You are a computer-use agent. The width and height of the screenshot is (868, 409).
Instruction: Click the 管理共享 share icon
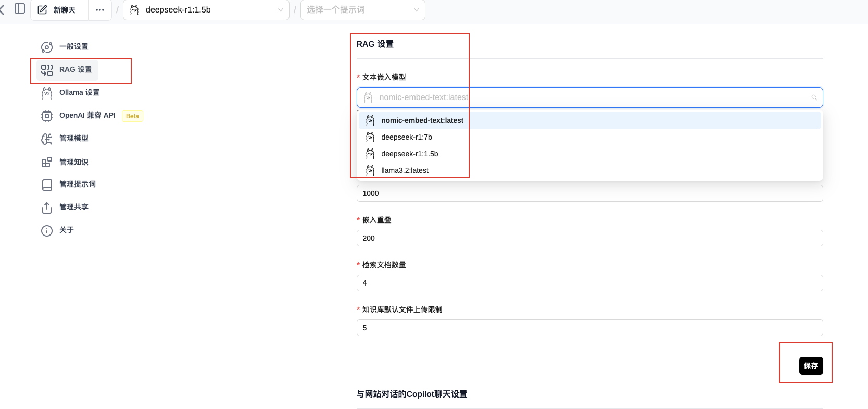[47, 207]
